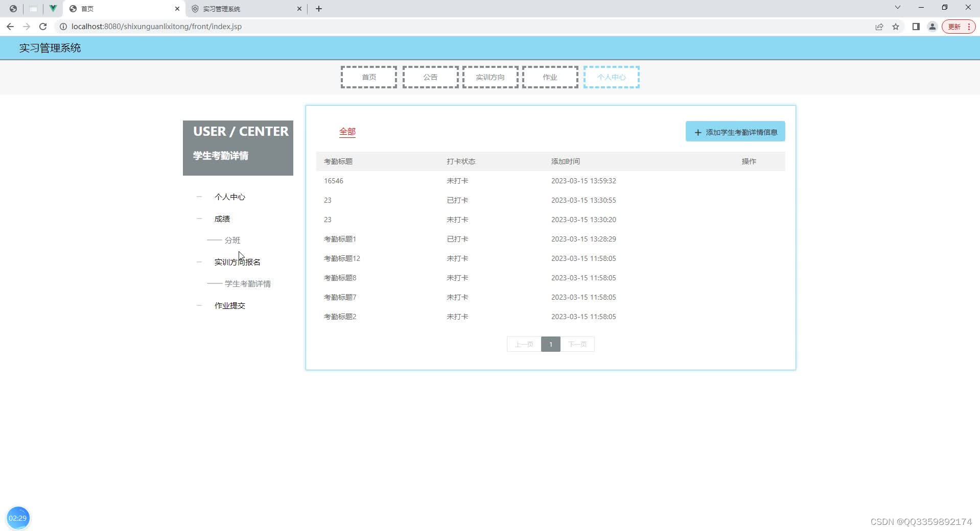Select the first pinned globe tab

point(13,9)
